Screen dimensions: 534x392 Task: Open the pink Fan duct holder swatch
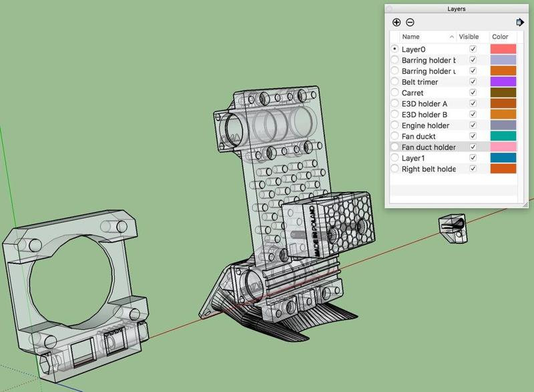click(503, 147)
